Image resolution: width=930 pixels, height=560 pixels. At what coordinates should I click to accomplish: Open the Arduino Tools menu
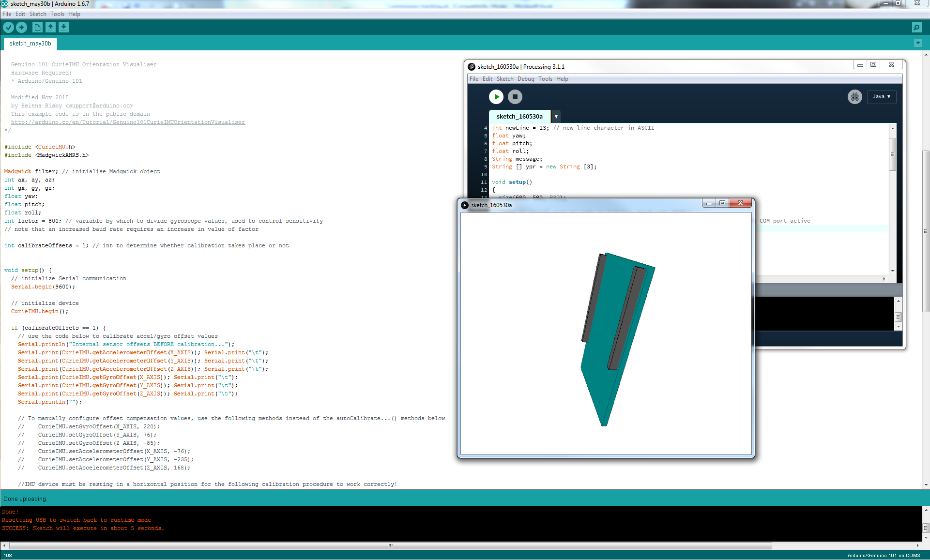click(57, 14)
